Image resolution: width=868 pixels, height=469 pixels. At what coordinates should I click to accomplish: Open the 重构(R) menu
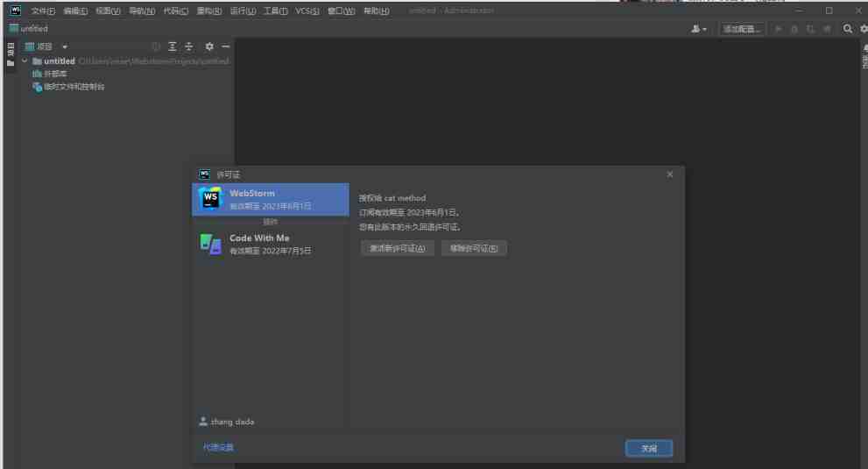coord(209,11)
